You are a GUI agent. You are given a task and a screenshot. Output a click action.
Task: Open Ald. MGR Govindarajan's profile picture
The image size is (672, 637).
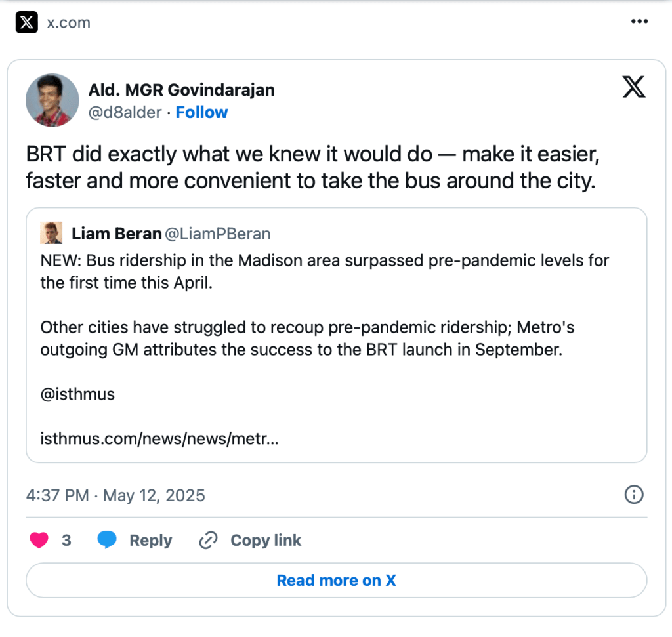(x=52, y=100)
